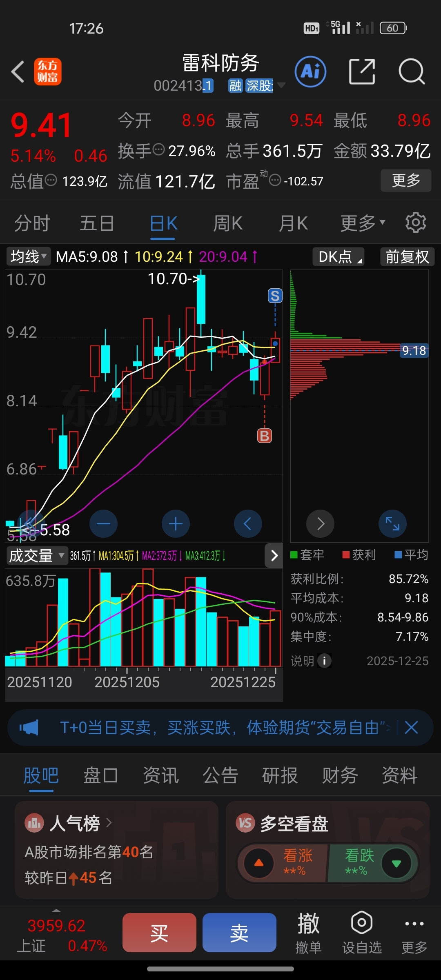The width and height of the screenshot is (441, 980).
Task: Tap the VS 多空看盘 icon
Action: (245, 823)
